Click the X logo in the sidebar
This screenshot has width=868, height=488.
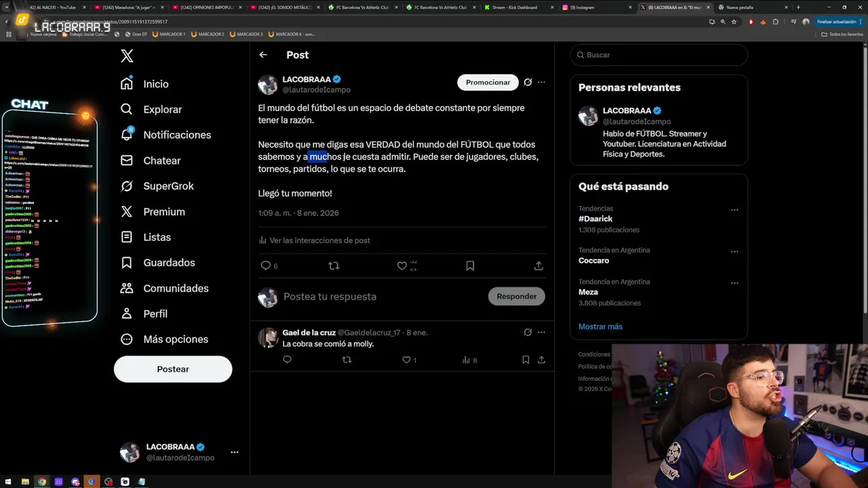127,56
